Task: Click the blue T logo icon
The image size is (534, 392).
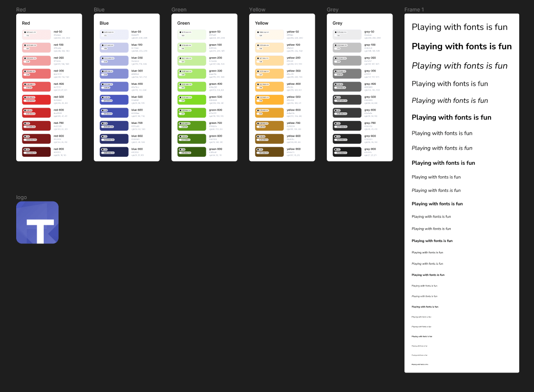Action: (37, 222)
